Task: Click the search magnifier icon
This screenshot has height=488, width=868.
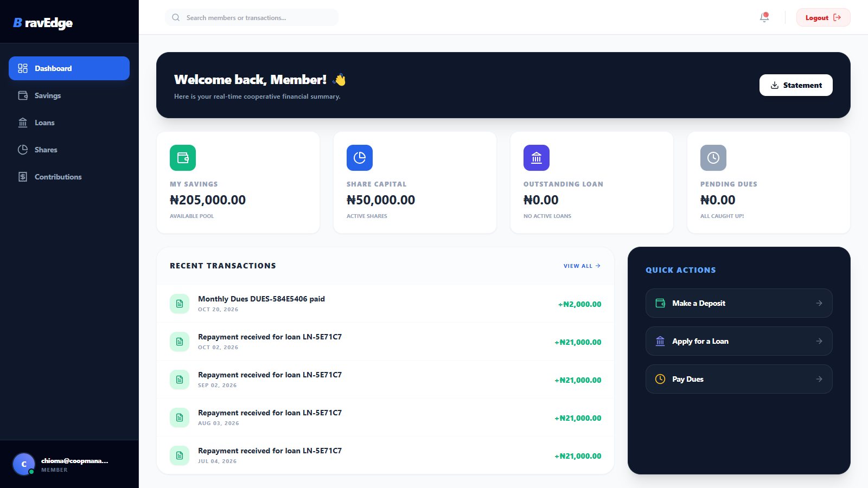Action: click(x=176, y=17)
